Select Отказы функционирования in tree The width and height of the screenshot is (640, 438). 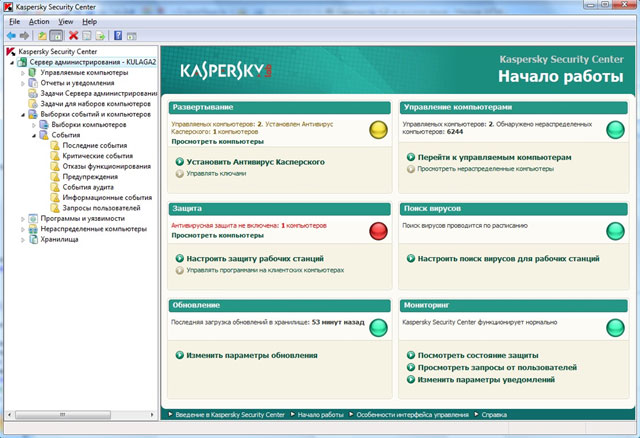tap(107, 167)
